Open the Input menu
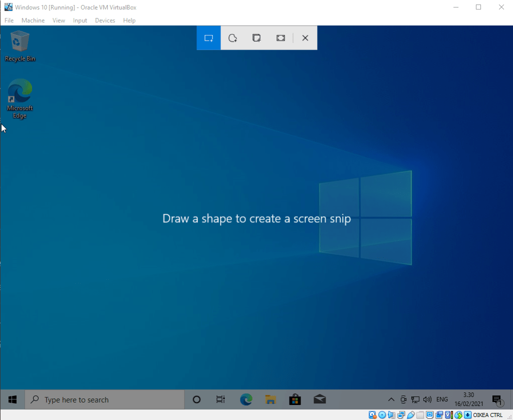 [80, 21]
